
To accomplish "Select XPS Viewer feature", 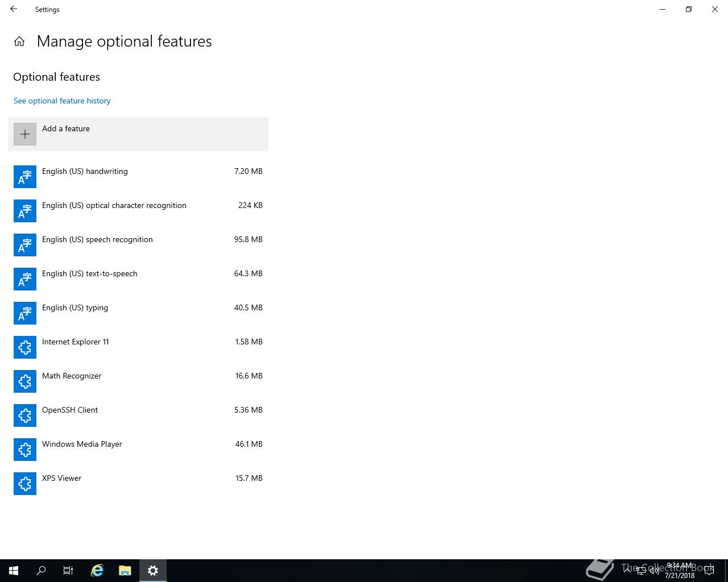I will [138, 484].
